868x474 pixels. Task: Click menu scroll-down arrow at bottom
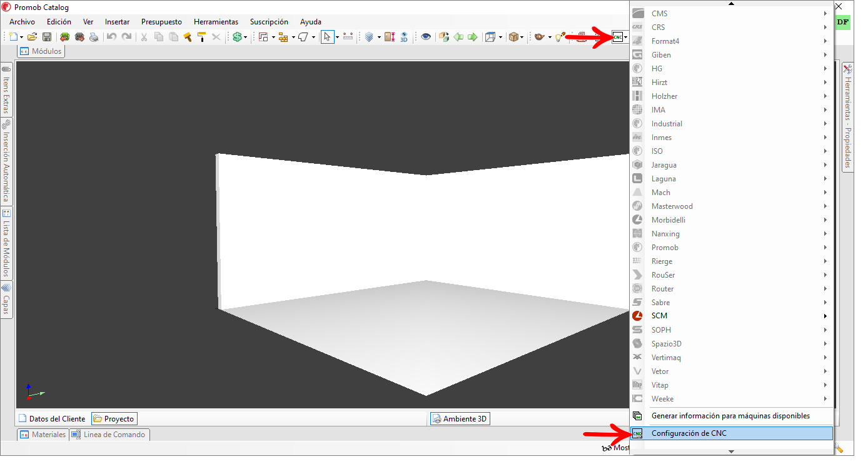[x=732, y=451]
